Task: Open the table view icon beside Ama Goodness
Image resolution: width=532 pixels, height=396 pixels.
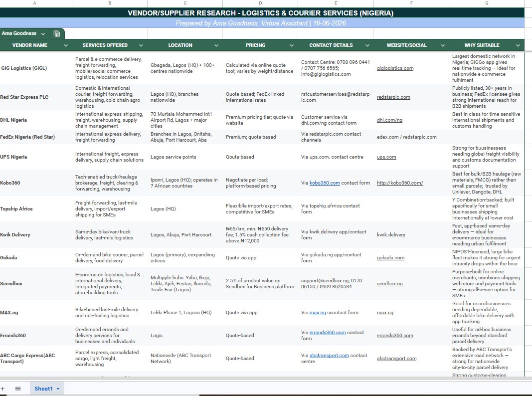Action: 57,33
